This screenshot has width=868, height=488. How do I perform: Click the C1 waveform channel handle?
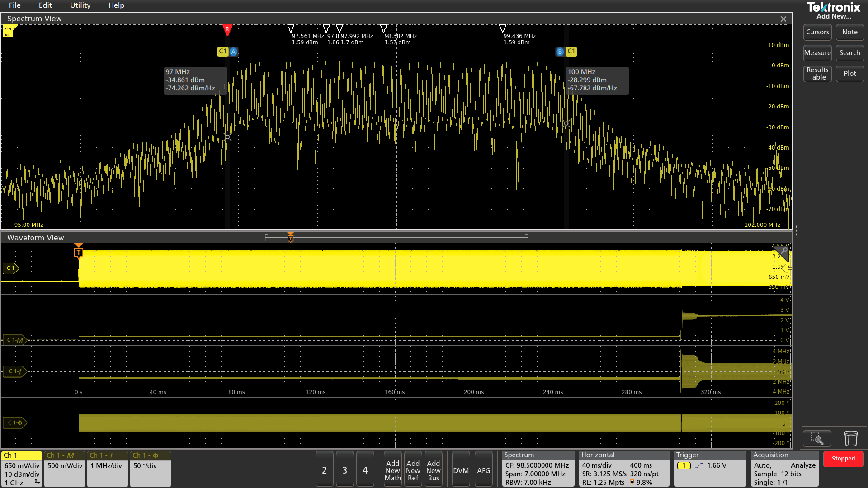(10, 268)
